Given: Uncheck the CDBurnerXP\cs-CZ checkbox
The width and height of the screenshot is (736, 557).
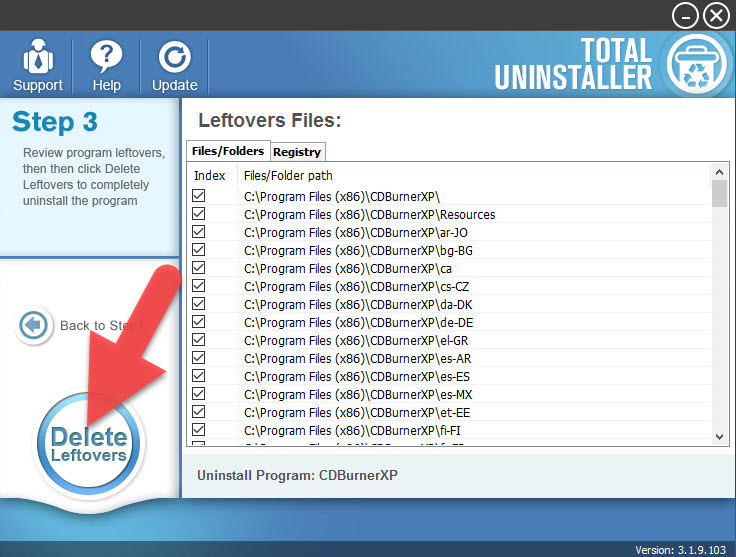Looking at the screenshot, I should point(199,286).
